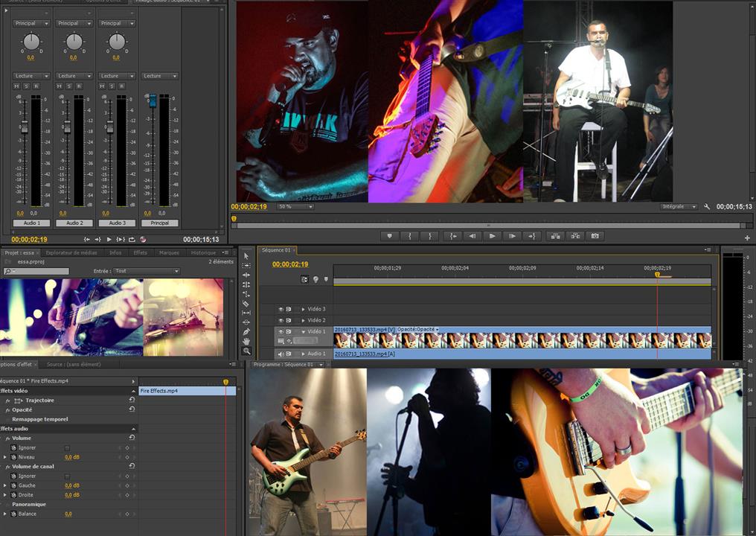The width and height of the screenshot is (756, 536).
Task: Click the Lift button in program monitor
Action: pos(555,236)
